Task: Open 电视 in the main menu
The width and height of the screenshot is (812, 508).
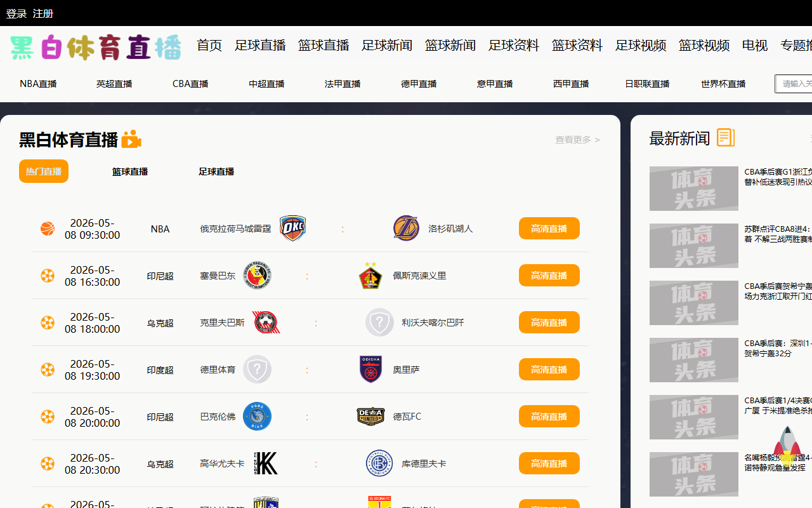Action: coord(755,45)
